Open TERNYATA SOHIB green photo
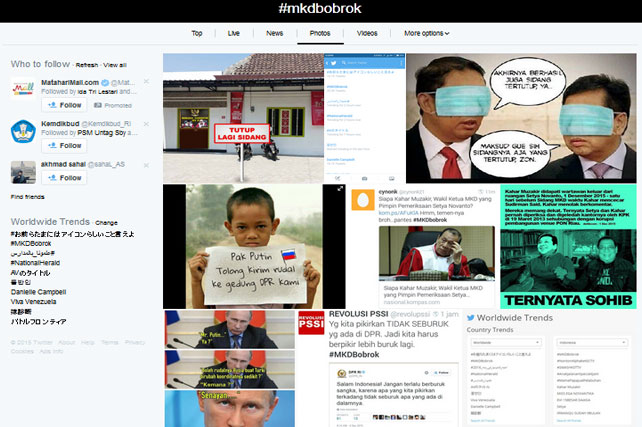The image size is (642, 427). (x=568, y=246)
